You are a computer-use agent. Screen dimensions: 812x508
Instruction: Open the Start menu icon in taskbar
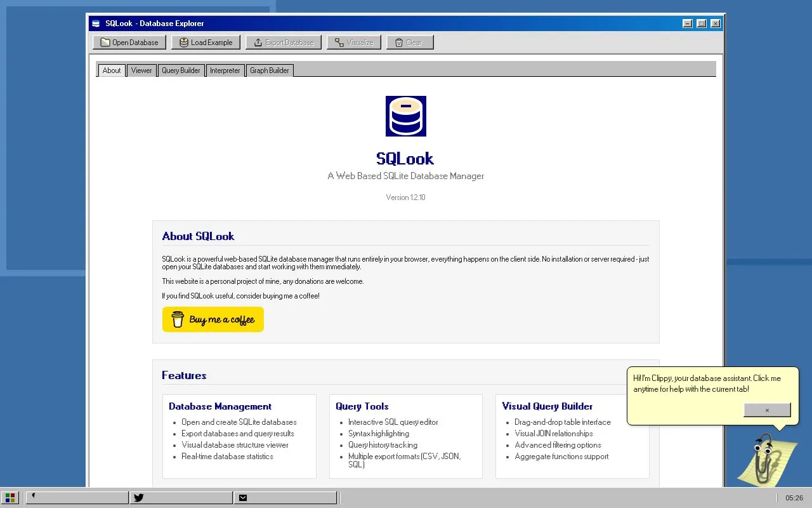[10, 498]
